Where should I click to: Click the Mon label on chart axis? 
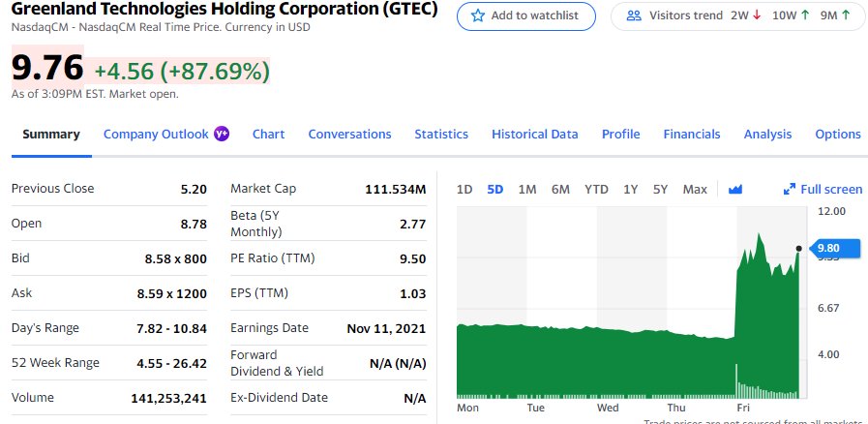[x=467, y=408]
